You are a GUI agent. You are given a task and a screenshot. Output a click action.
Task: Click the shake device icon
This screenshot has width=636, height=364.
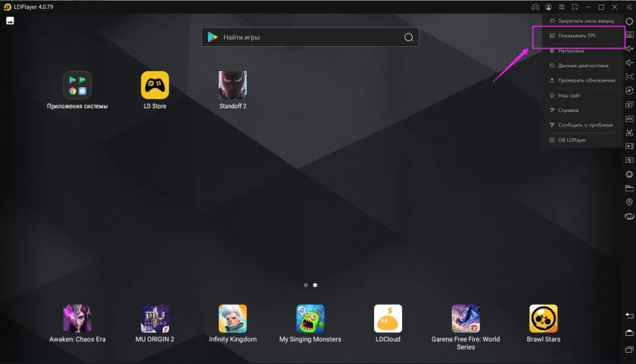(629, 174)
